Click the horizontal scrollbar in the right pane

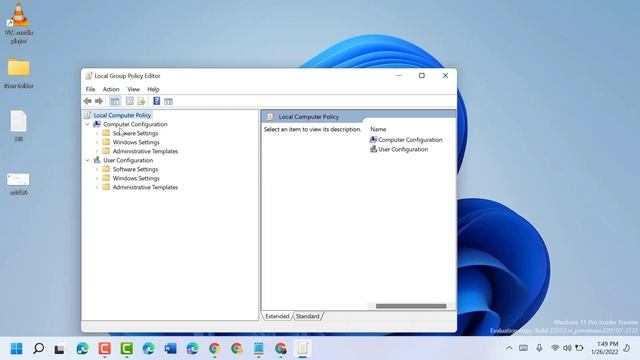point(411,306)
